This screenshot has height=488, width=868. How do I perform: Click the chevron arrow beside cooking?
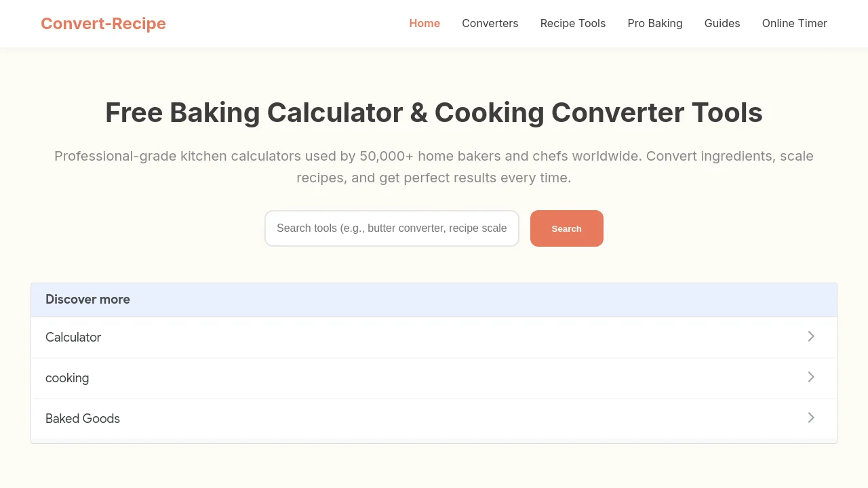click(811, 377)
